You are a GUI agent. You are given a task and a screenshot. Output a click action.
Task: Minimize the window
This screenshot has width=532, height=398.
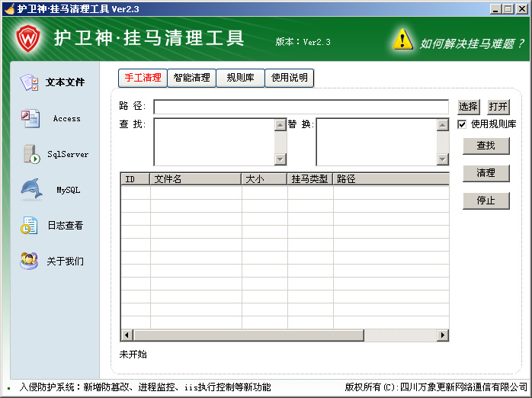point(495,9)
